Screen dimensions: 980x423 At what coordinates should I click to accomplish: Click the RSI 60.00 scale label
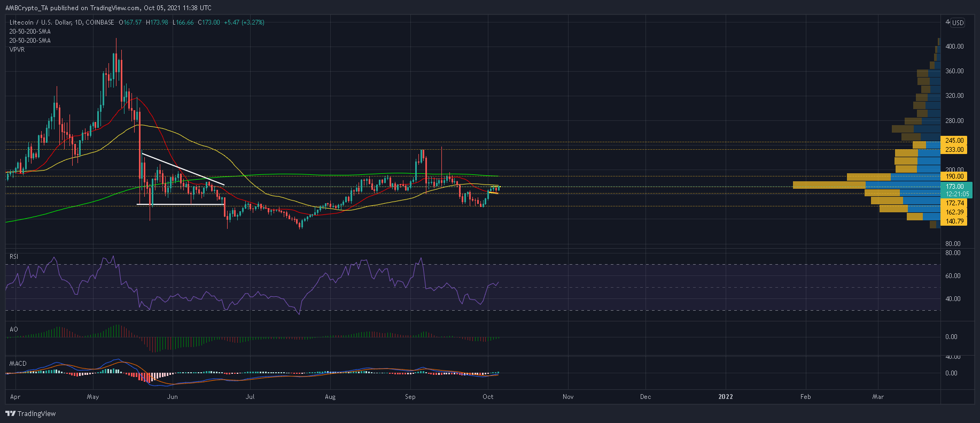pyautogui.click(x=953, y=276)
